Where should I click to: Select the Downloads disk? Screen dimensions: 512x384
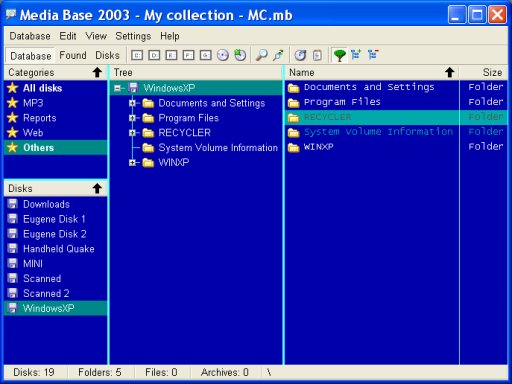tap(55, 204)
